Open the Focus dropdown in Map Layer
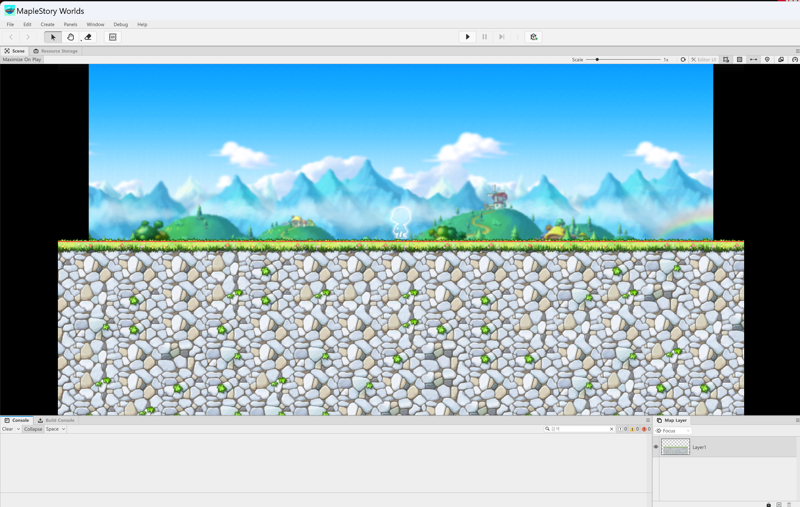Image resolution: width=800 pixels, height=507 pixels. (x=673, y=431)
